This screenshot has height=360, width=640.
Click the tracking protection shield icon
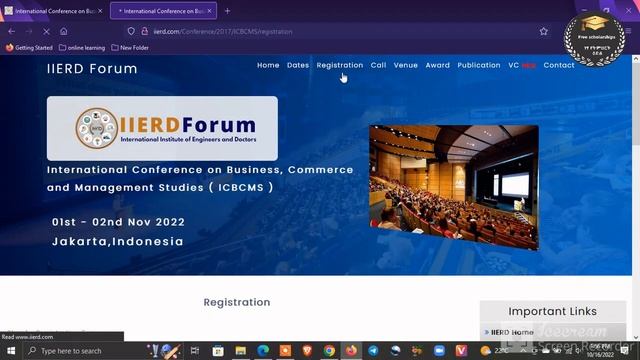(x=131, y=31)
